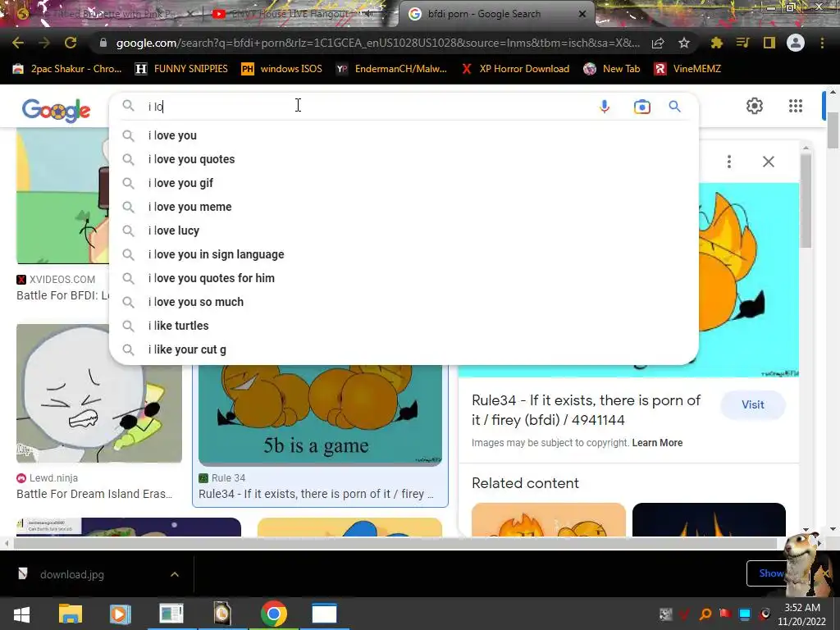Screen dimensions: 840x630
Task: Bookmark this page with the star icon
Action: pyautogui.click(x=683, y=43)
